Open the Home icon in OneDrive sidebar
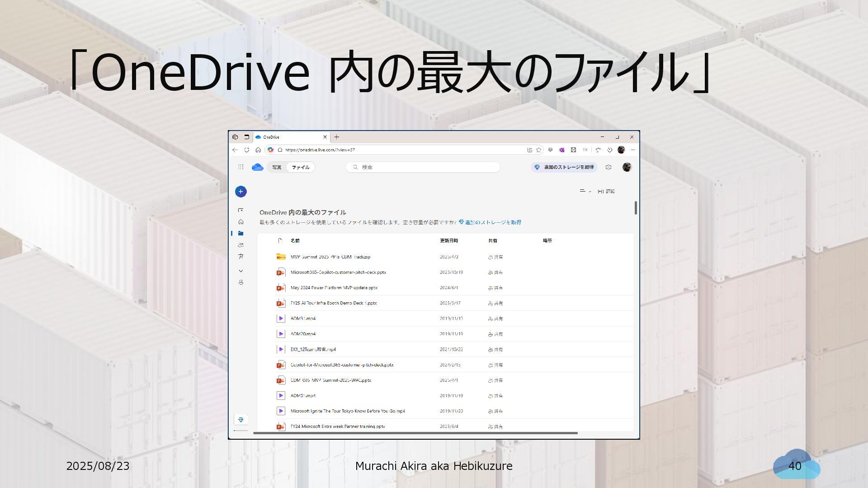Screen dimensions: 868x488 [241, 222]
